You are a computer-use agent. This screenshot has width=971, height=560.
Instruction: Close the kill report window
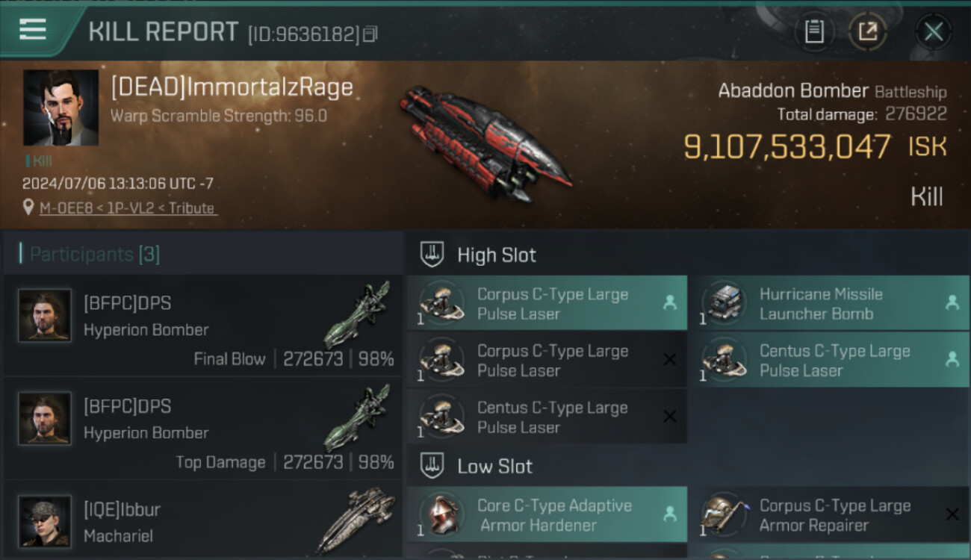[x=934, y=31]
